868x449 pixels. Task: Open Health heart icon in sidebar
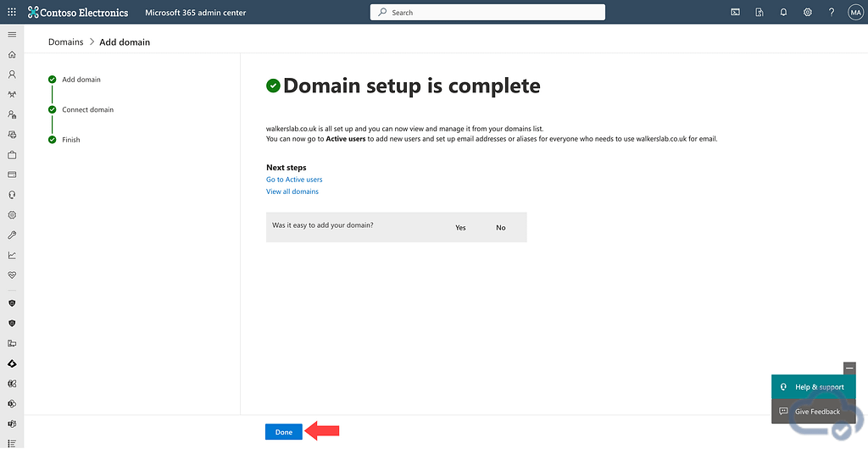pos(12,275)
